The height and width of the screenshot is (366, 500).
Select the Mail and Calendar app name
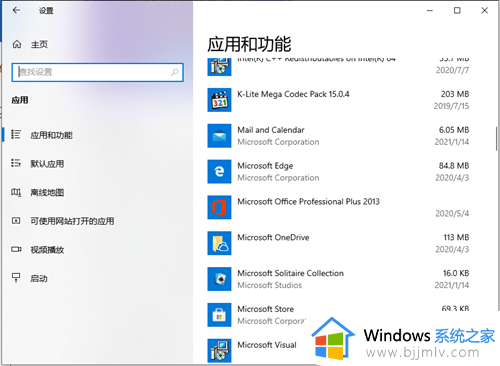271,130
